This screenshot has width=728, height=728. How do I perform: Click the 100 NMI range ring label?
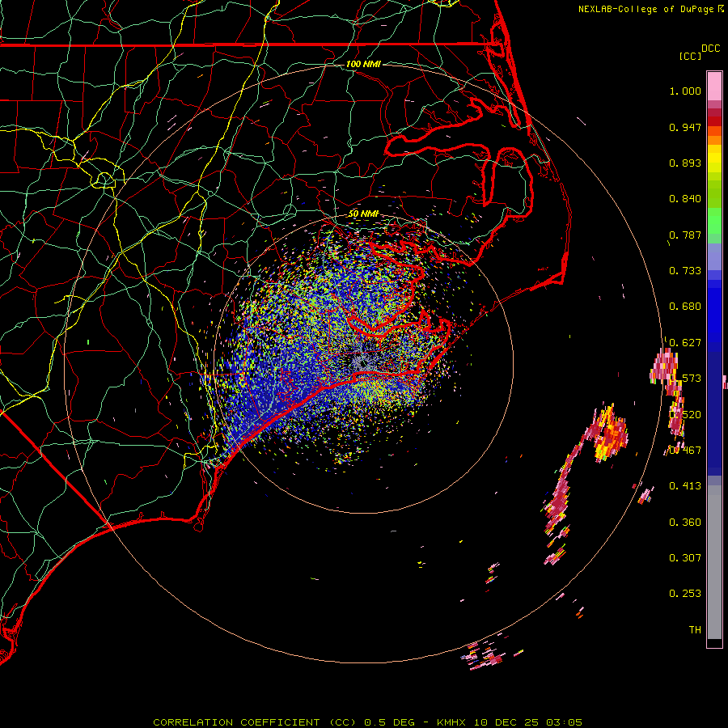[x=363, y=64]
